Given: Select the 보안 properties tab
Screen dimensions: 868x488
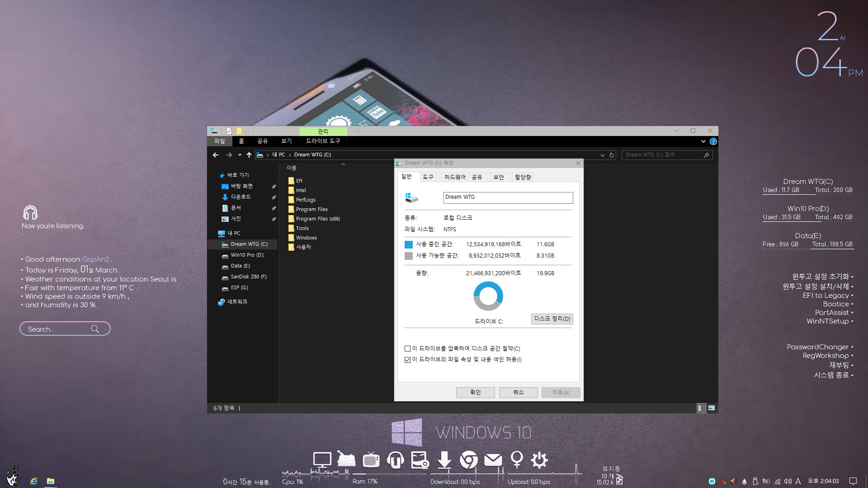Looking at the screenshot, I should click(x=499, y=177).
